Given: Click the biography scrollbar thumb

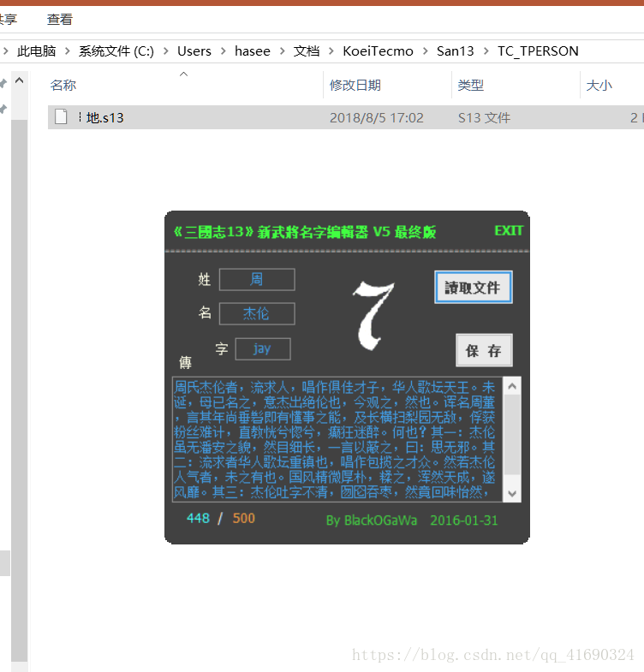Looking at the screenshot, I should tap(512, 435).
